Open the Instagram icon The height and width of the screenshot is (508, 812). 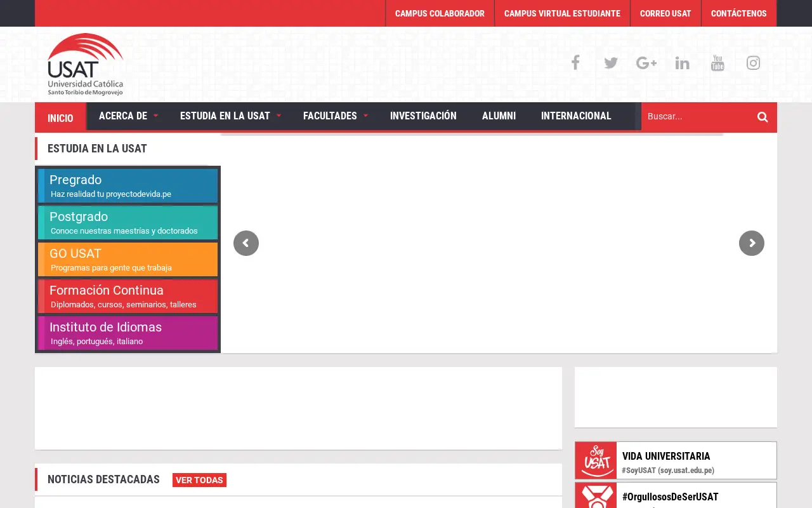coord(753,63)
